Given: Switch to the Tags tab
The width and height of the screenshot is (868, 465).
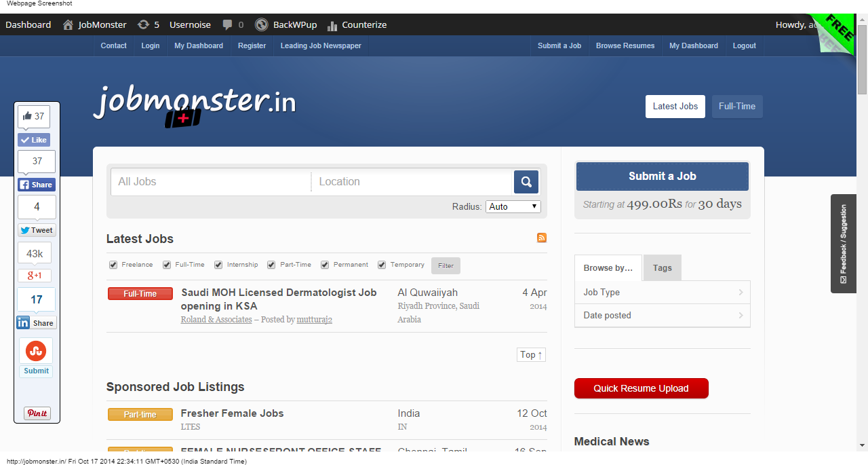Looking at the screenshot, I should (x=662, y=268).
